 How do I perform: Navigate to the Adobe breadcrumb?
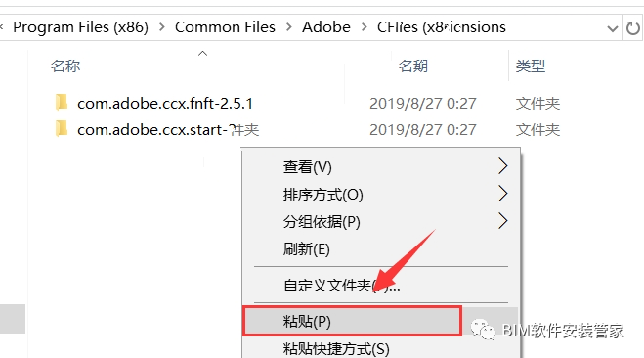point(326,27)
